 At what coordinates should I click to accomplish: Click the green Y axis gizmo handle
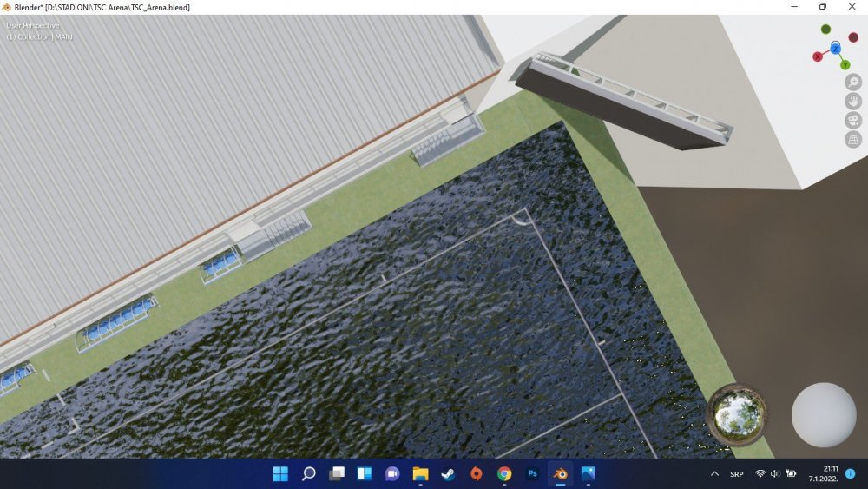pyautogui.click(x=845, y=64)
